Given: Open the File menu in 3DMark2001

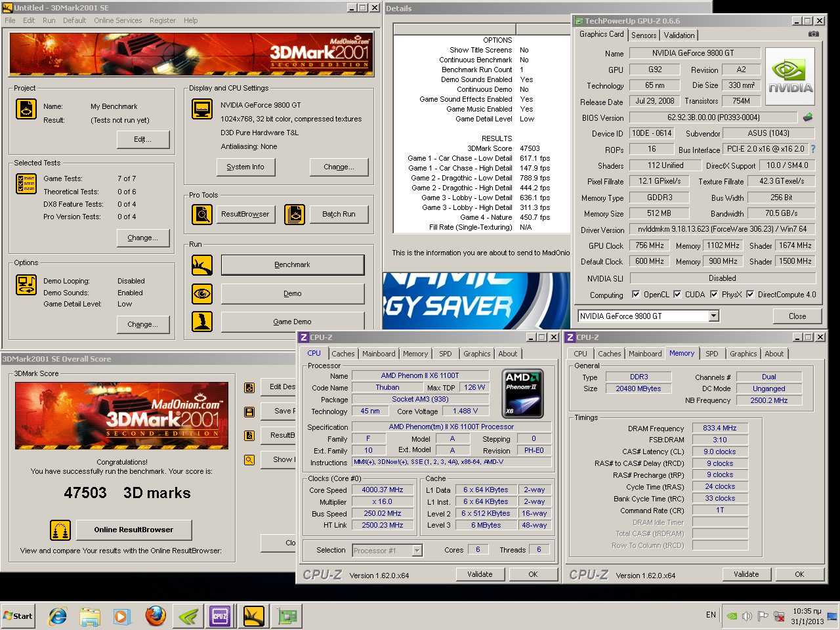Looking at the screenshot, I should click(x=10, y=20).
